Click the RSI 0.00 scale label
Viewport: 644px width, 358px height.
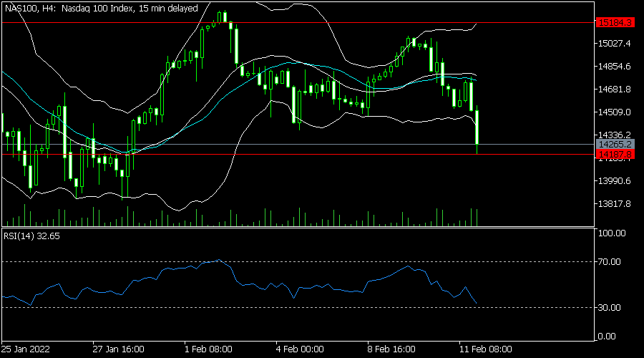pyautogui.click(x=607, y=337)
